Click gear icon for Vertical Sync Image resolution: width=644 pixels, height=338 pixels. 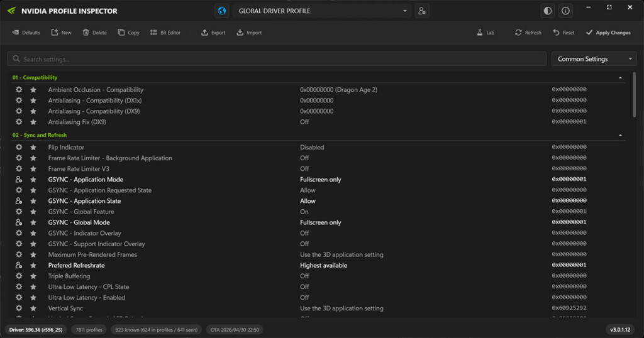(x=19, y=308)
